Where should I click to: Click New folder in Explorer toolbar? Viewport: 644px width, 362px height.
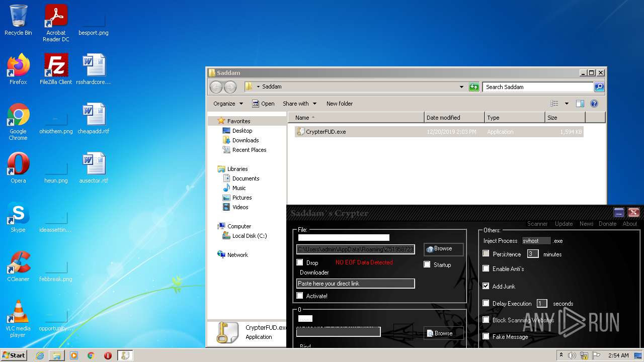pyautogui.click(x=340, y=104)
